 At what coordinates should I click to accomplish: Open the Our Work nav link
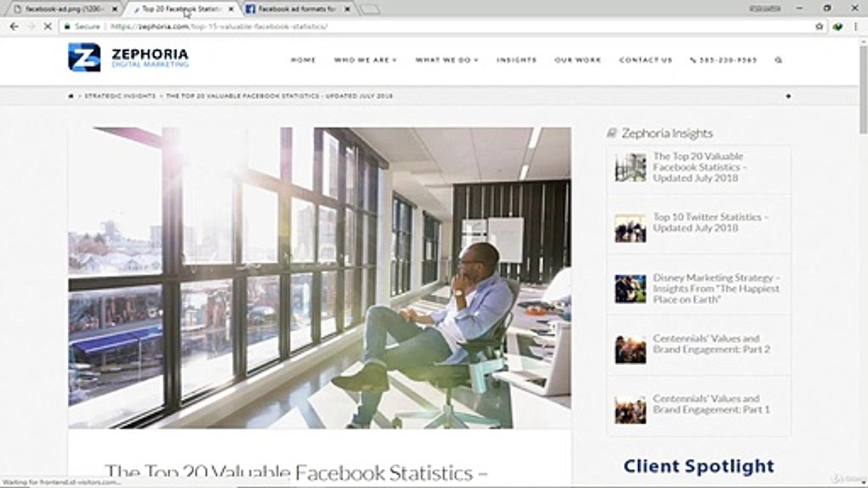pyautogui.click(x=578, y=60)
